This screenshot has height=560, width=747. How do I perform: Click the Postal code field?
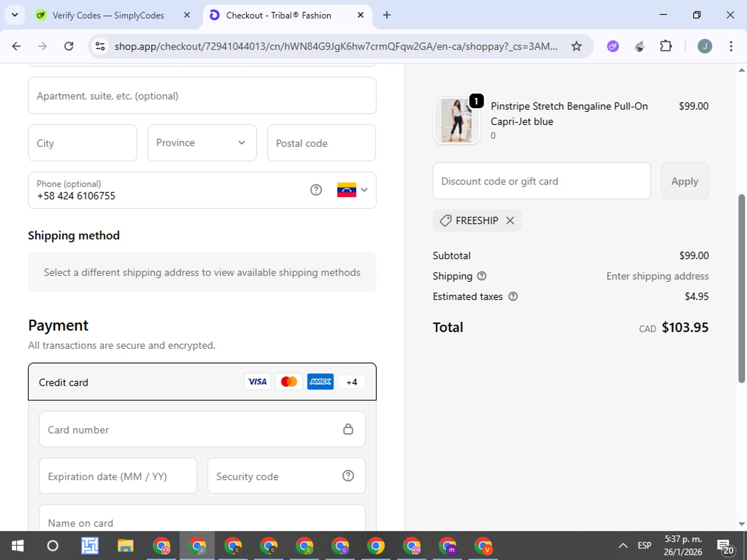[322, 143]
